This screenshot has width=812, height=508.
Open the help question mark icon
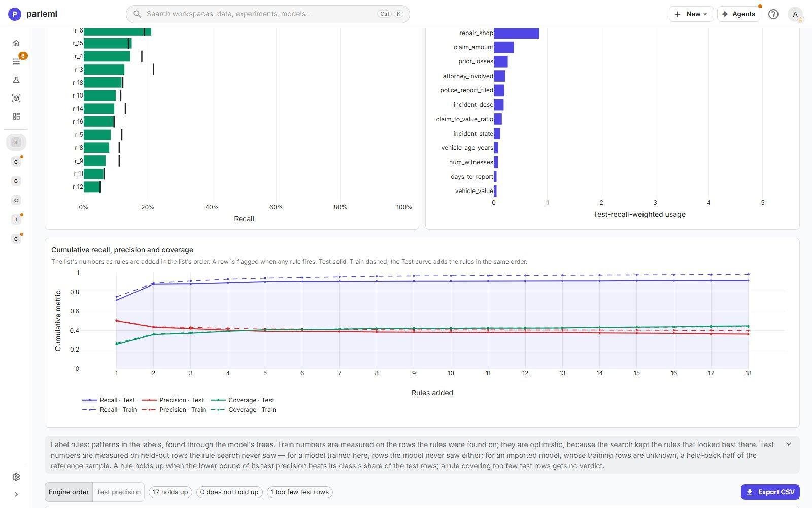coord(773,14)
